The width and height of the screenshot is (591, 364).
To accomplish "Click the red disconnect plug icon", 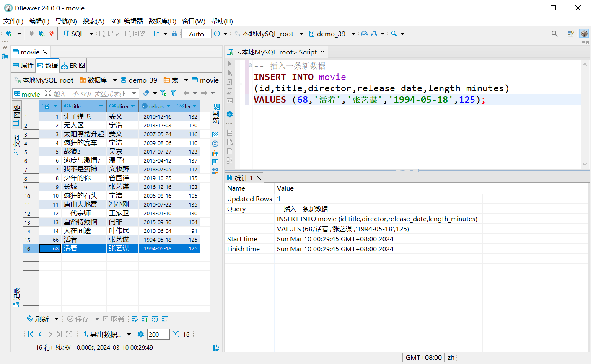I will [x=52, y=34].
